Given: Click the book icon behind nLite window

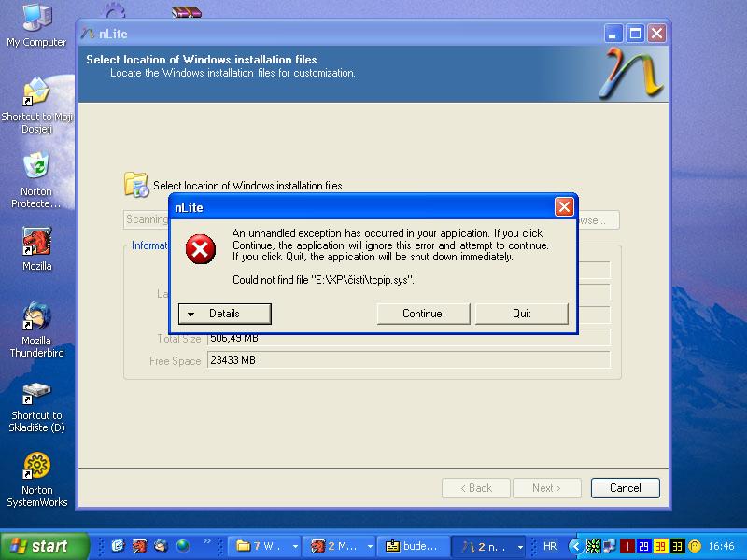Looking at the screenshot, I should coord(187,12).
